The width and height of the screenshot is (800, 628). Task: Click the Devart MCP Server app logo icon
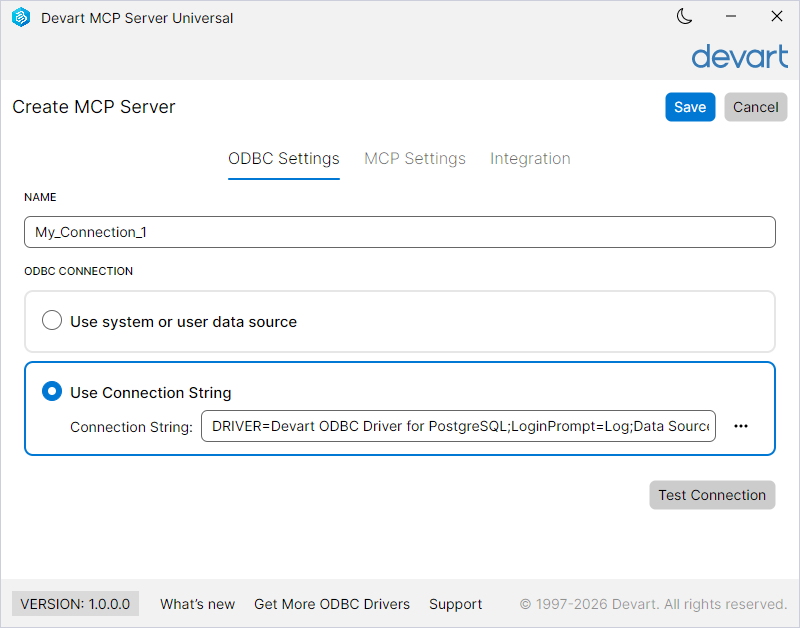[x=21, y=17]
